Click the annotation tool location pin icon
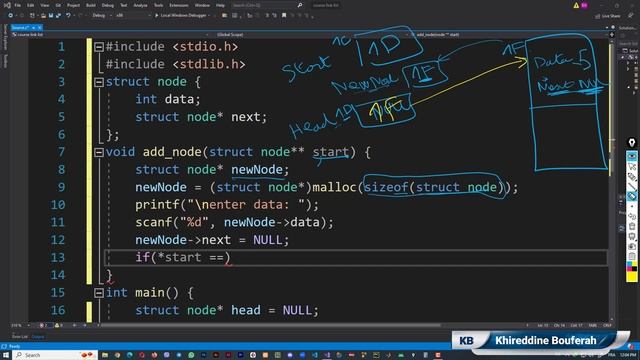Viewport: 640px width, 360px height. tap(632, 142)
